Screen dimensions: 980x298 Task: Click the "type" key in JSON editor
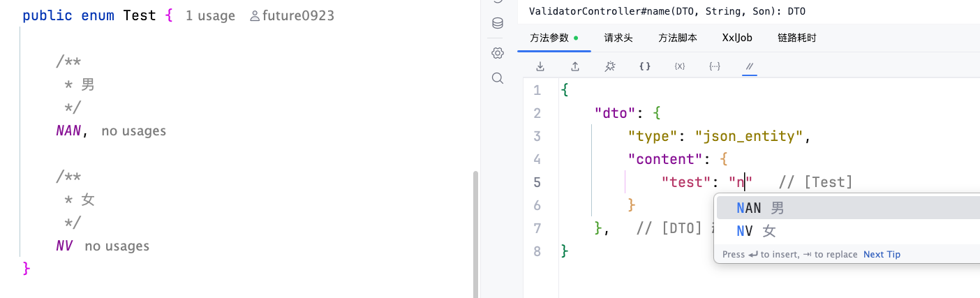point(654,136)
